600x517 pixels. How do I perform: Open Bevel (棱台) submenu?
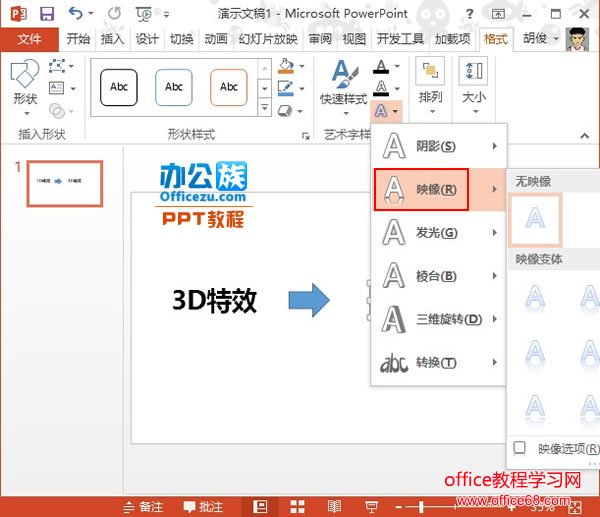tap(439, 276)
